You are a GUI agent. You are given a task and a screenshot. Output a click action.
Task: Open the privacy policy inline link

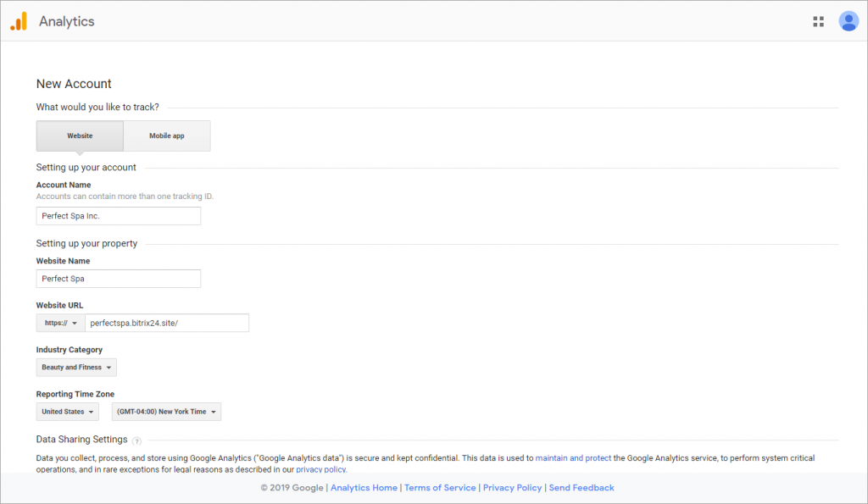321,469
